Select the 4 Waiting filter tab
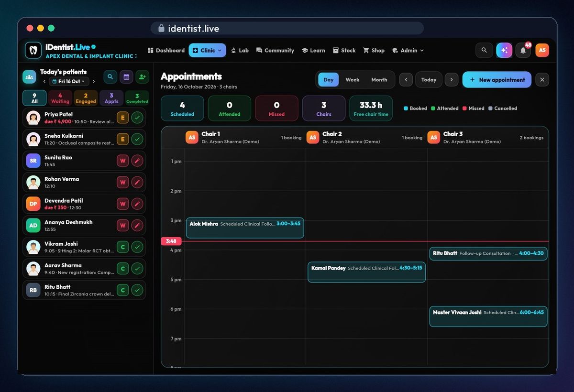The width and height of the screenshot is (574, 392). coord(60,98)
